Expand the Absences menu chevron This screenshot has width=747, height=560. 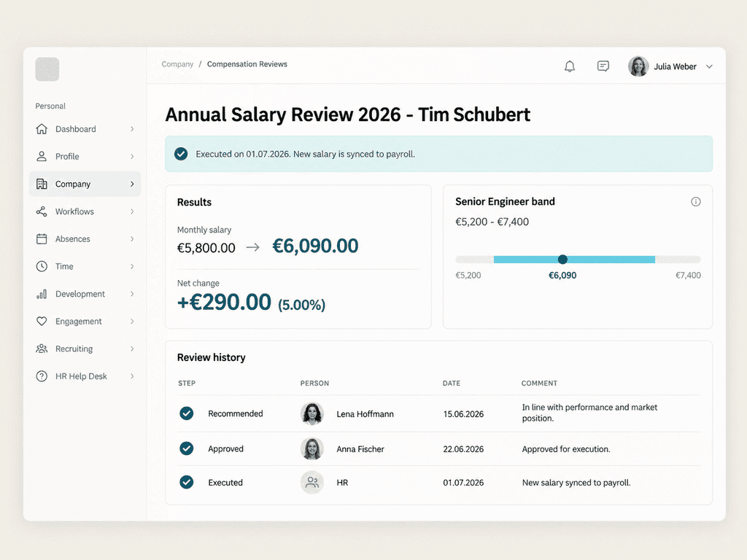[x=132, y=239]
